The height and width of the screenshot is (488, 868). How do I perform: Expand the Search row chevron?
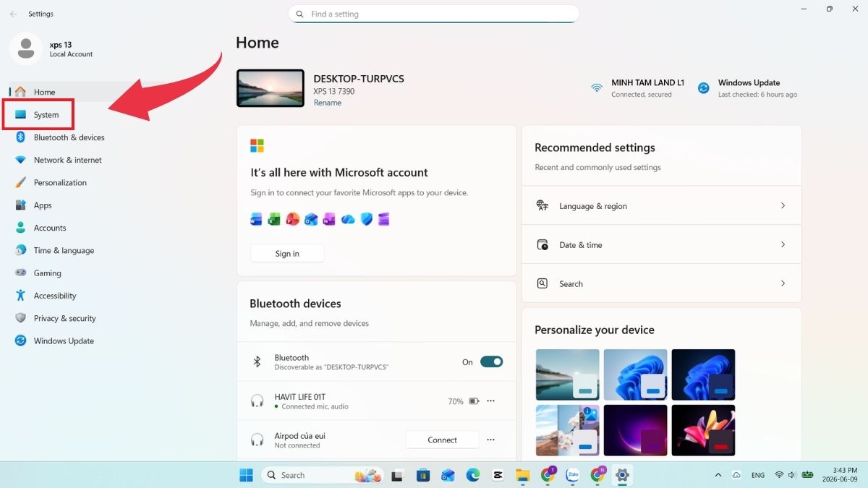pos(783,283)
